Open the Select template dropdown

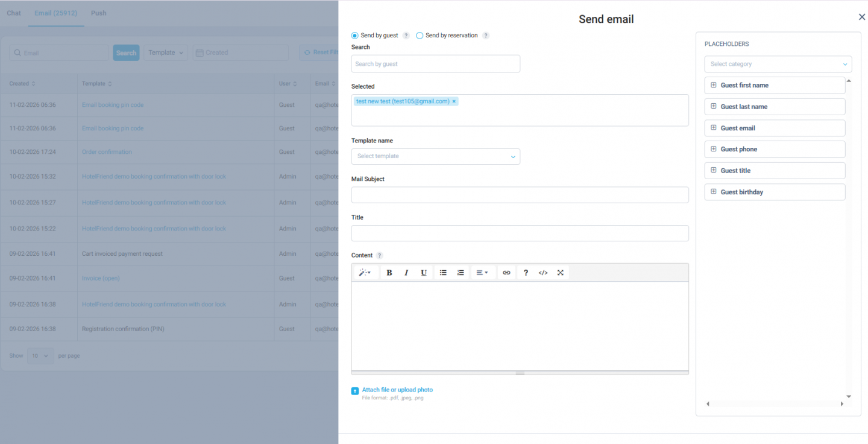(435, 156)
